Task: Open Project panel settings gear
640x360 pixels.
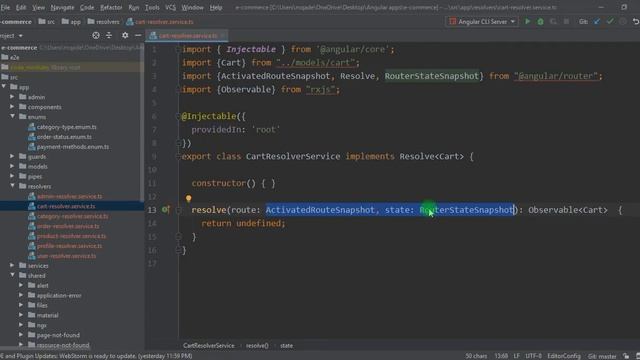Action: click(x=125, y=36)
